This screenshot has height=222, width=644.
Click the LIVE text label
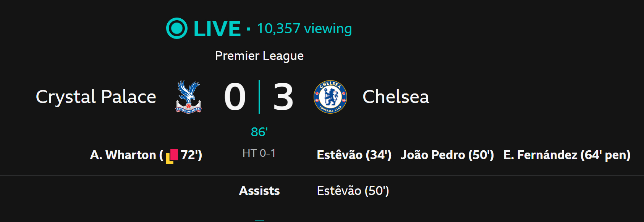217,29
